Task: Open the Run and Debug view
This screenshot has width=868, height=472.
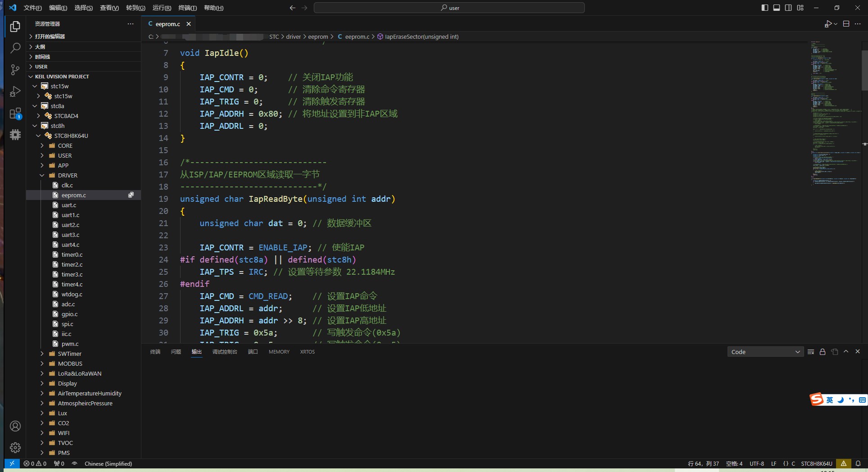Action: (15, 91)
